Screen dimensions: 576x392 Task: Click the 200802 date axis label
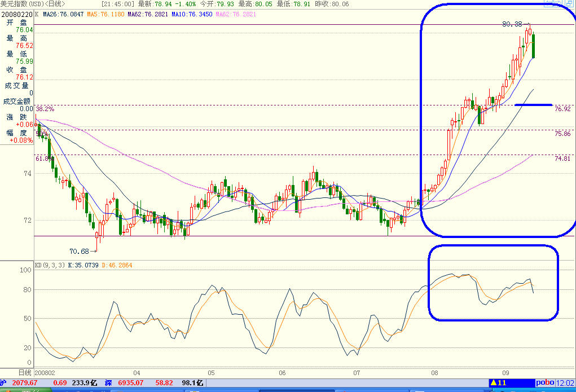click(45, 373)
